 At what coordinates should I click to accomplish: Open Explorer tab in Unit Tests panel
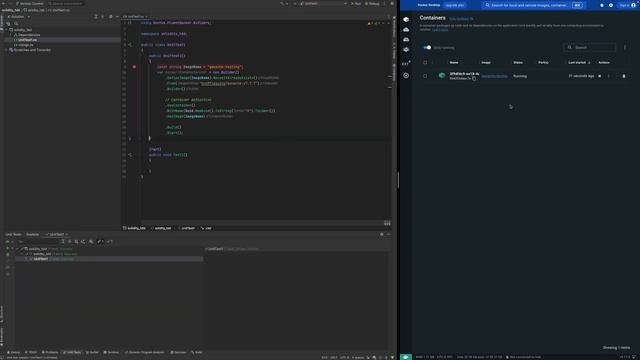tap(32, 234)
